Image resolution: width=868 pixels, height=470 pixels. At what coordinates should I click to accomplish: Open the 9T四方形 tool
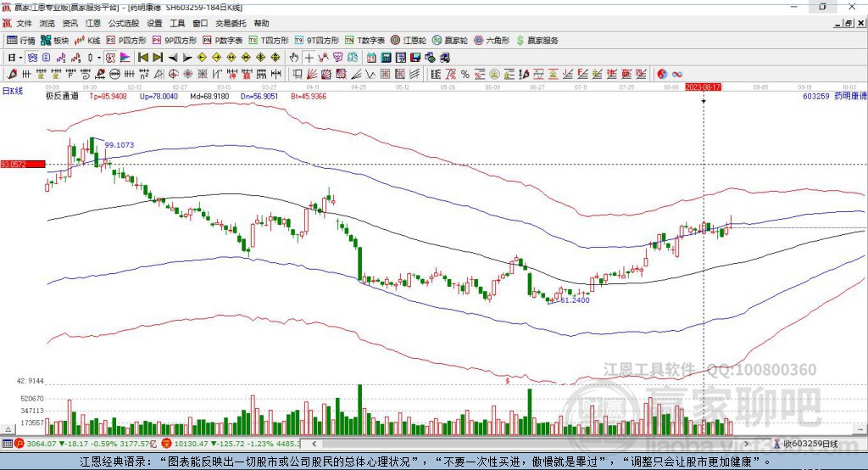(x=317, y=41)
